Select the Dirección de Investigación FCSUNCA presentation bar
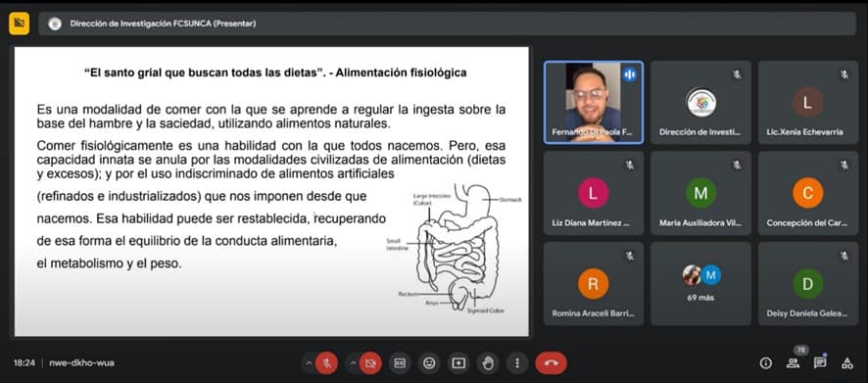The image size is (868, 383). [x=448, y=24]
